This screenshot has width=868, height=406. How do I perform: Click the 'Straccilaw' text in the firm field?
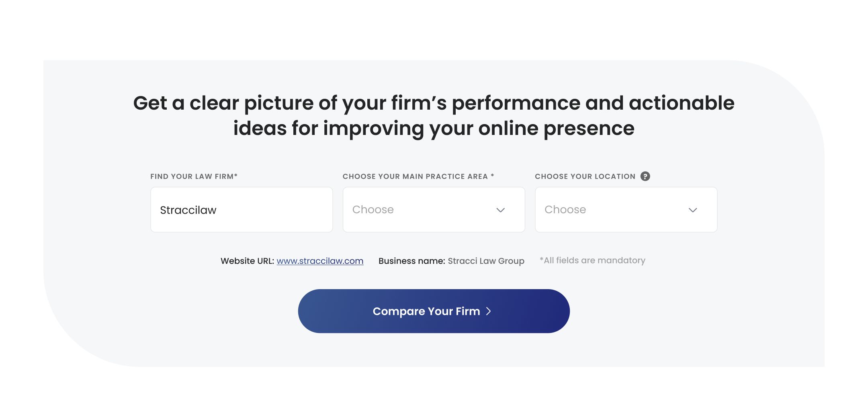point(188,210)
